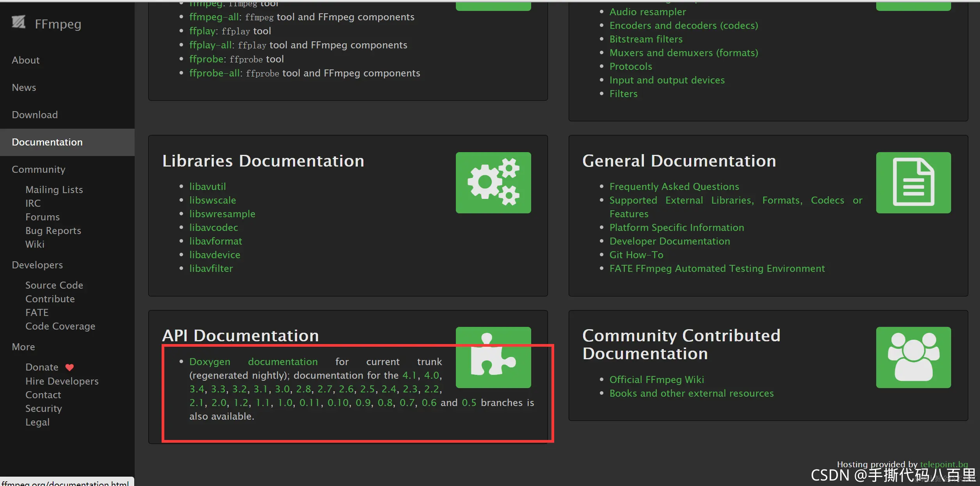Open Code Coverage sidebar link
980x486 pixels.
coord(60,326)
